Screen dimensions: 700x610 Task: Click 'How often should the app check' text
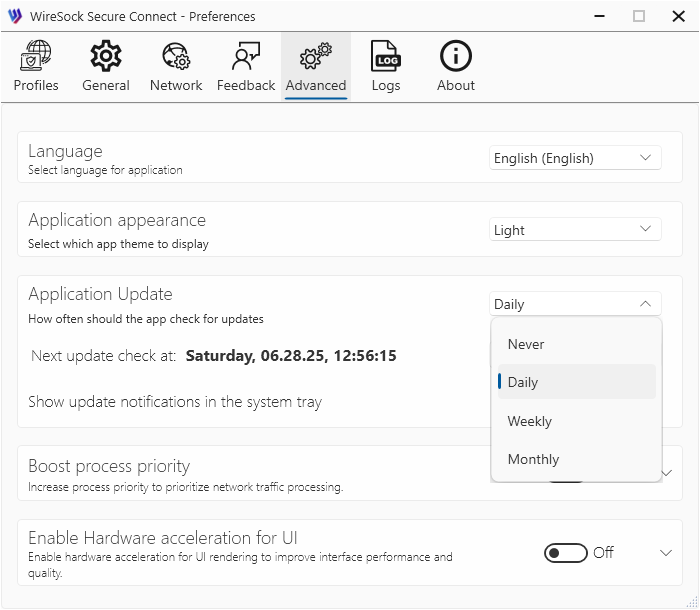click(x=146, y=319)
